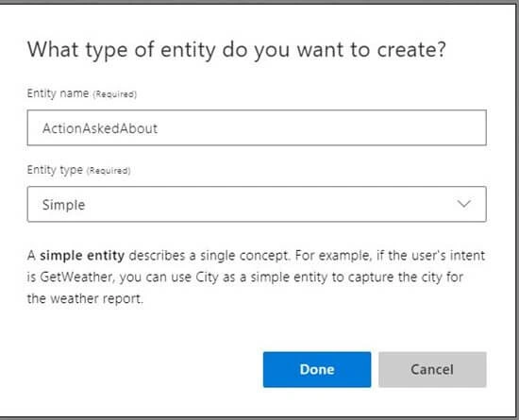The width and height of the screenshot is (519, 420).
Task: Open the Entity type combo box
Action: point(257,204)
